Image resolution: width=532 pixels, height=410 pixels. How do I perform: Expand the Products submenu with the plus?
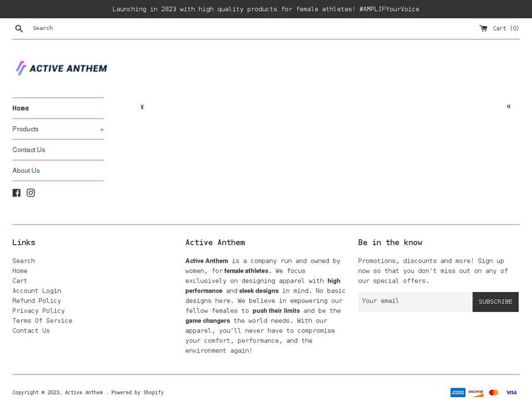coord(102,129)
